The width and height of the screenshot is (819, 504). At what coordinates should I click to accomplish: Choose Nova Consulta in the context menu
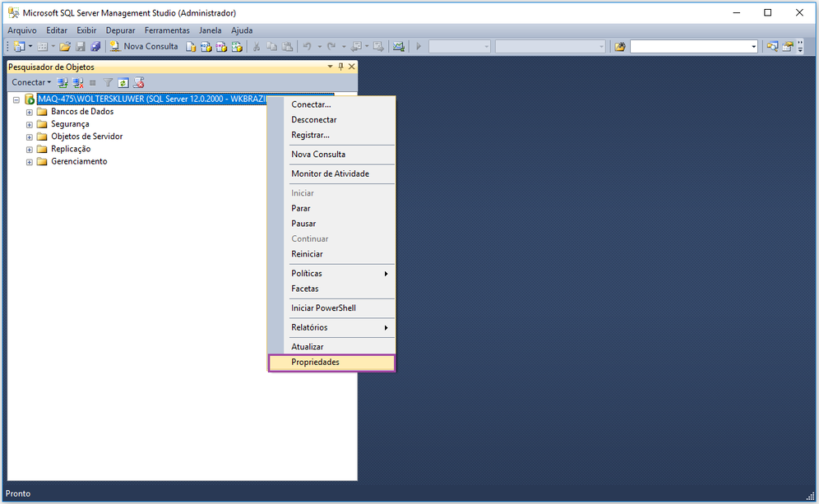331,154
